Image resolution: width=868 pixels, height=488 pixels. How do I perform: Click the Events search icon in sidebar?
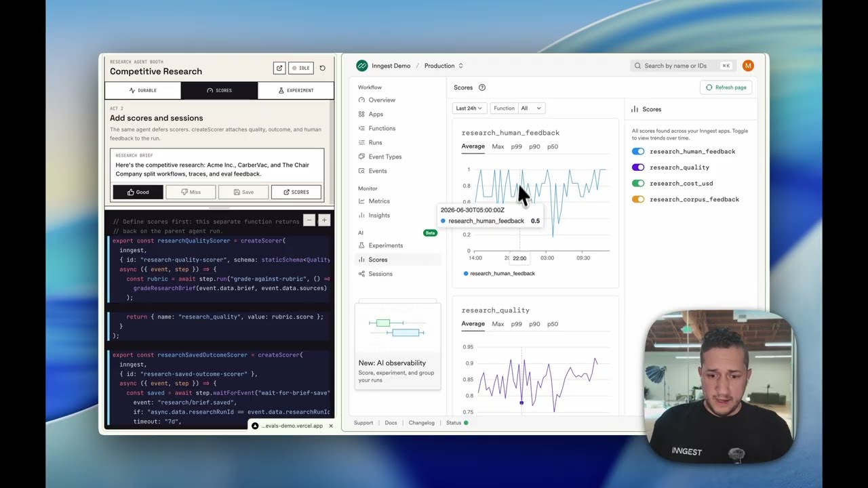361,171
